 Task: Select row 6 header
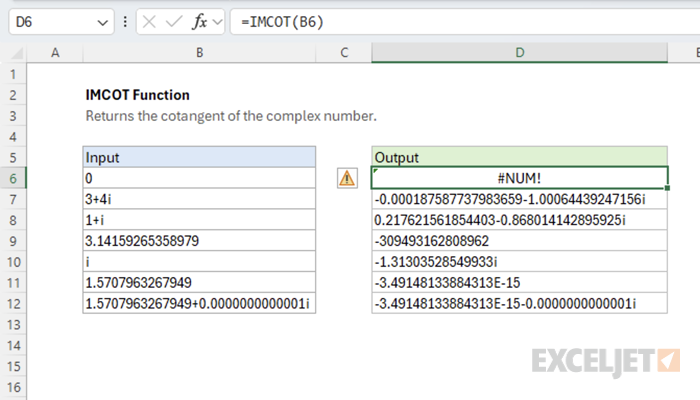coord(13,179)
